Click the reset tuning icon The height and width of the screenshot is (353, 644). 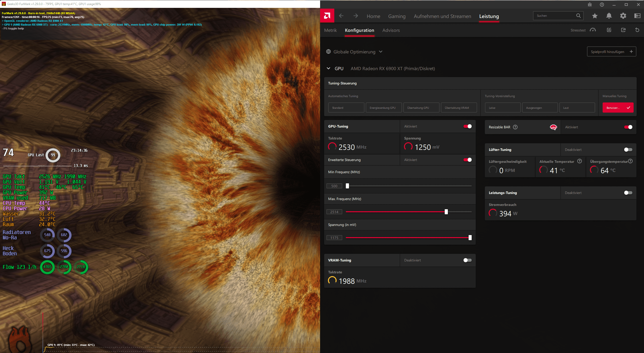(637, 30)
